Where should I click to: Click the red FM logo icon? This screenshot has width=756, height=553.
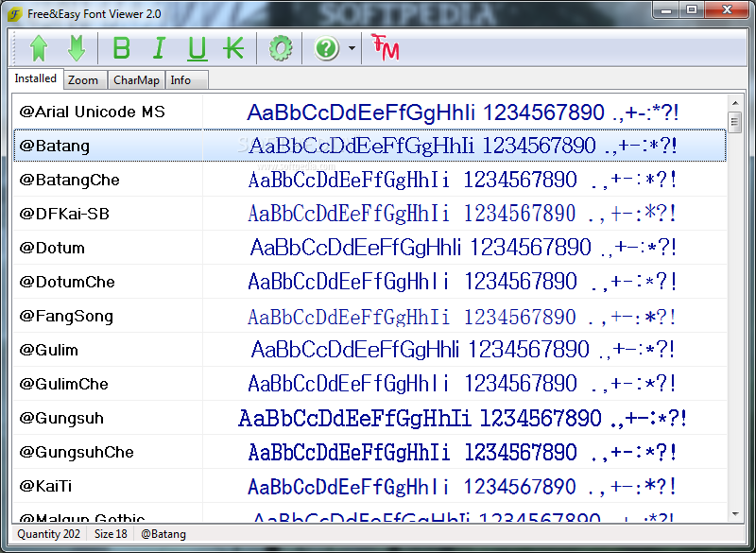[386, 47]
